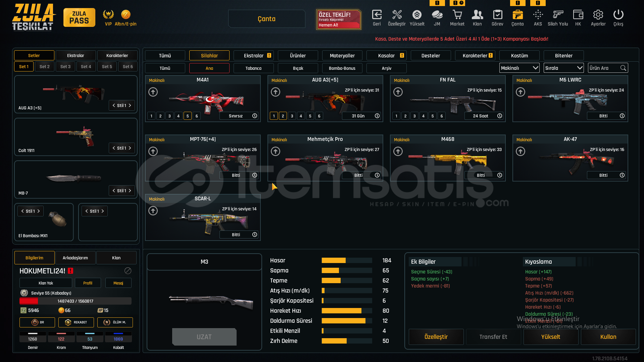Click upgrade arrow on AK-47 card
Viewport: 644px width, 362px height.
pos(521,151)
